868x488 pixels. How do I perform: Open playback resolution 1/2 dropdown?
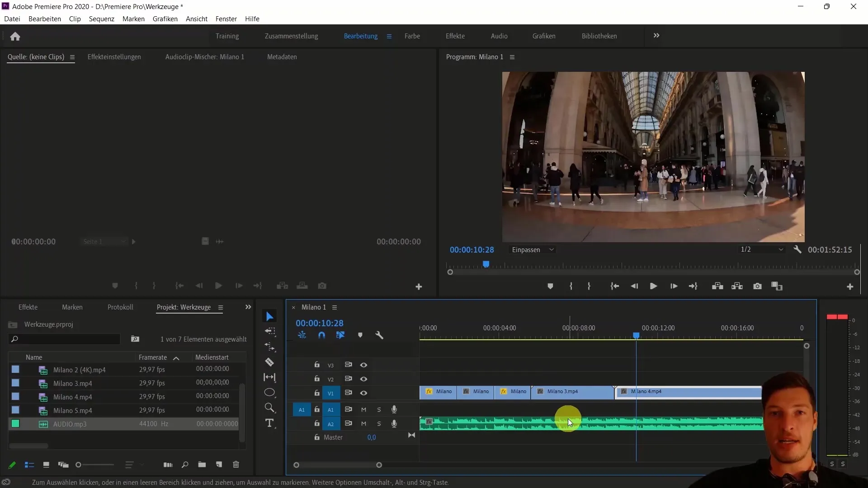click(x=761, y=249)
